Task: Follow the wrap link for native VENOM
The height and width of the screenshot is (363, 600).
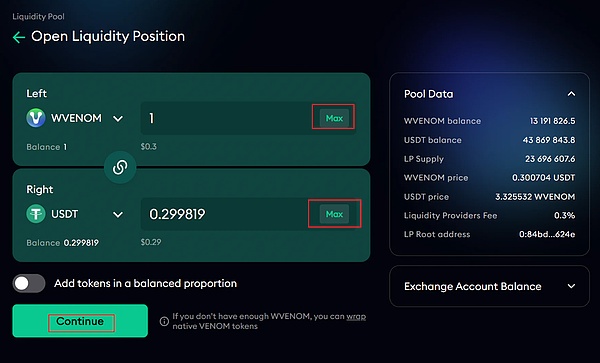Action: click(x=356, y=316)
